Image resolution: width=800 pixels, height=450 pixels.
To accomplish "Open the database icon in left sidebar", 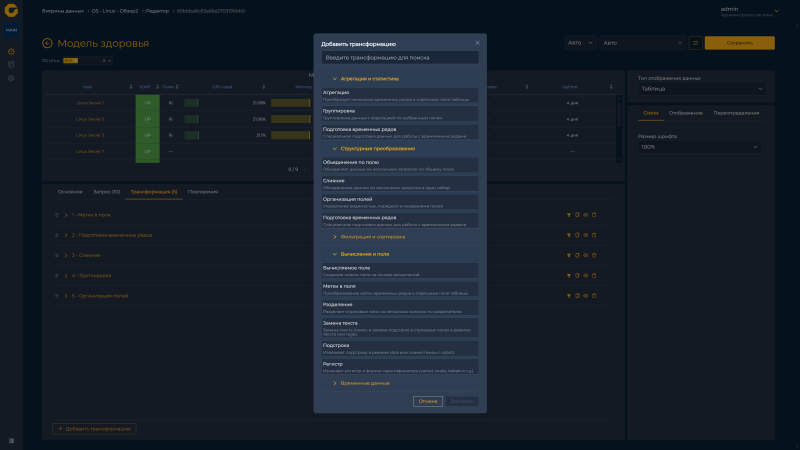I will click(x=11, y=65).
